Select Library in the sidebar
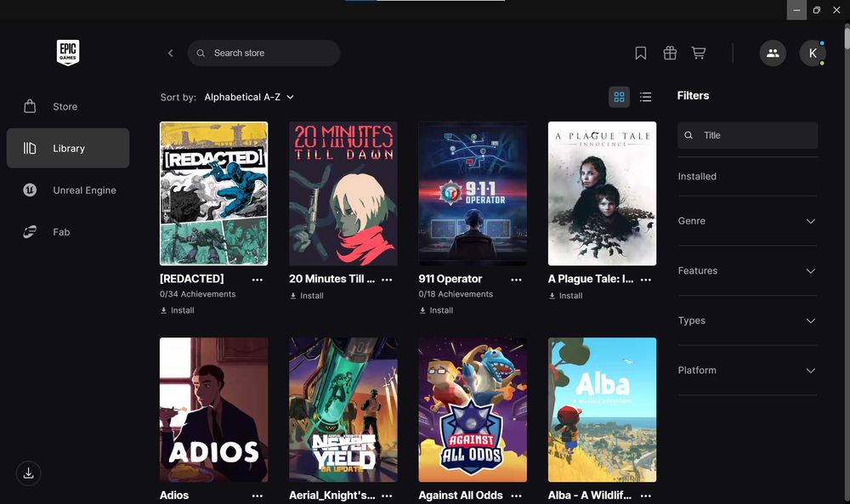 (68, 148)
